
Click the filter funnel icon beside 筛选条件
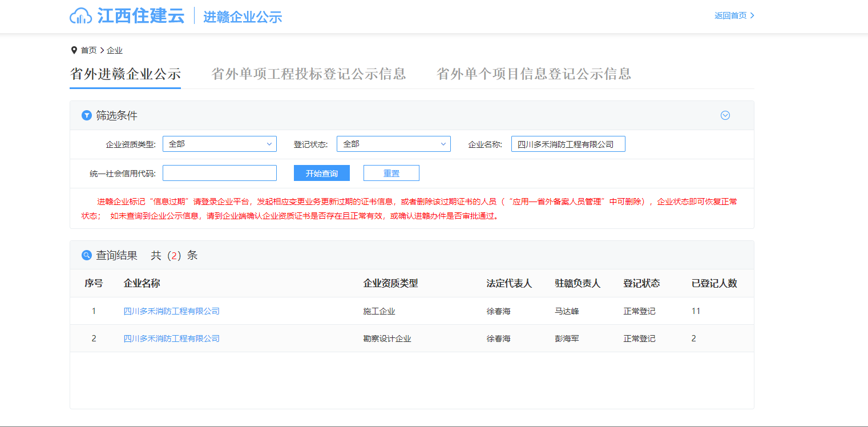(87, 115)
